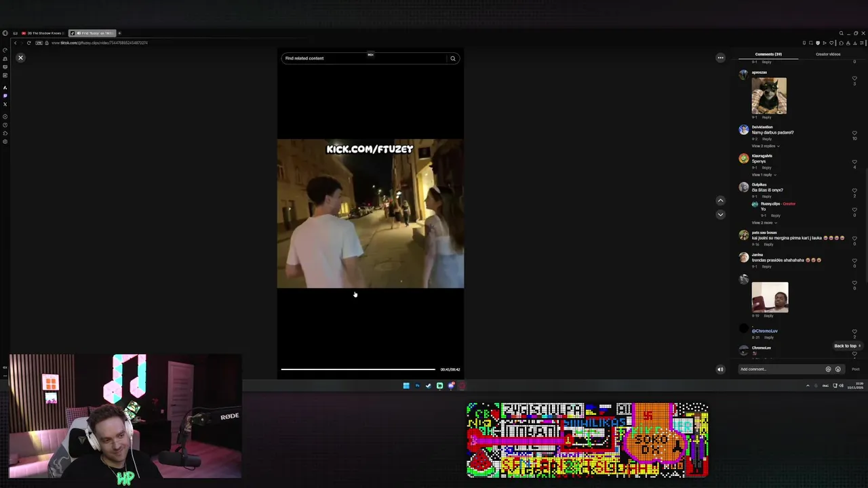This screenshot has height=488, width=868.
Task: Mute the video with the speaker icon
Action: click(x=720, y=369)
